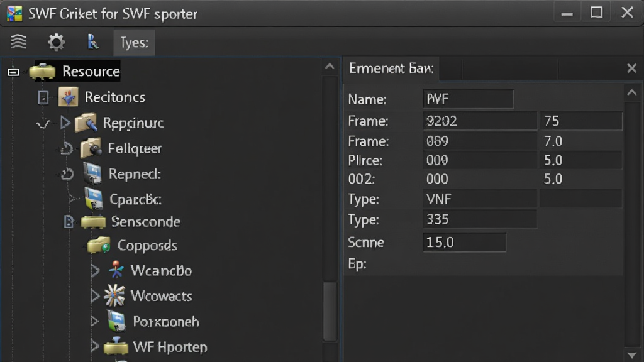Click the tree panel vertical scrollbar thumb

330,311
